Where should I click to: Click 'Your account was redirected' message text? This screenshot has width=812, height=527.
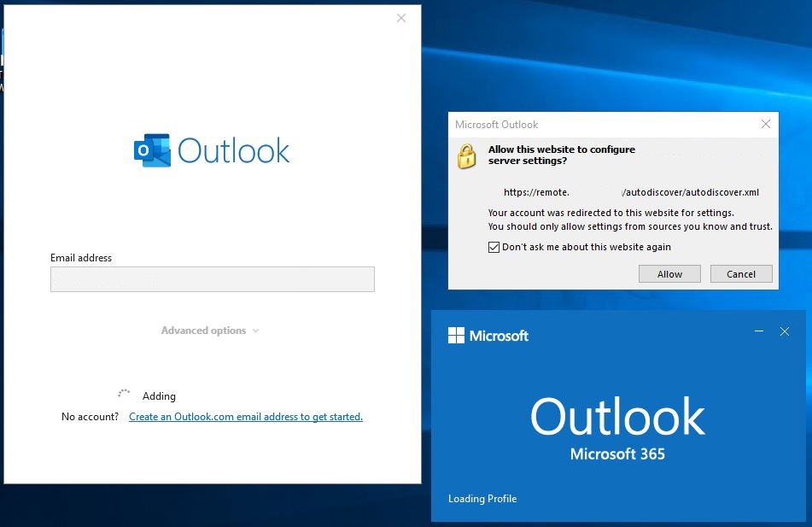611,213
